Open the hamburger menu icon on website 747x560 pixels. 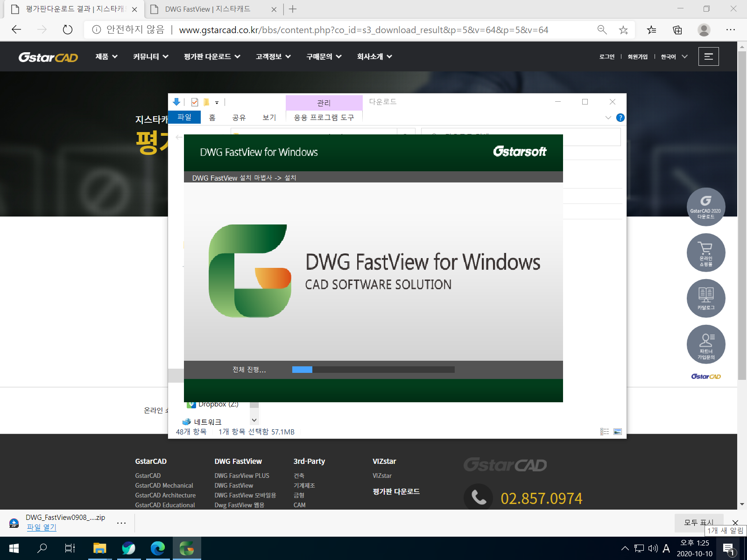point(708,56)
